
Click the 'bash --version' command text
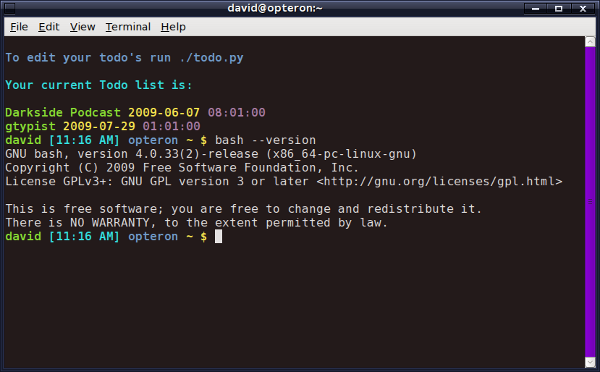pos(265,140)
